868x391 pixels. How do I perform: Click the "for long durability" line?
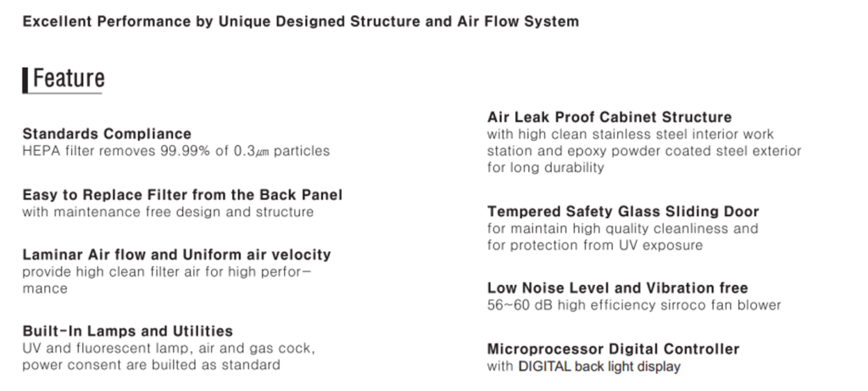[545, 168]
